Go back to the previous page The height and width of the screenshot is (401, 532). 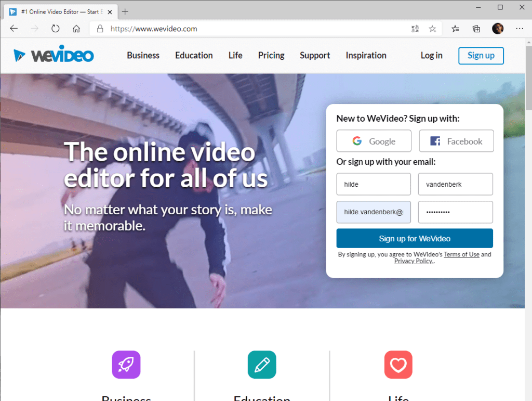(x=14, y=29)
